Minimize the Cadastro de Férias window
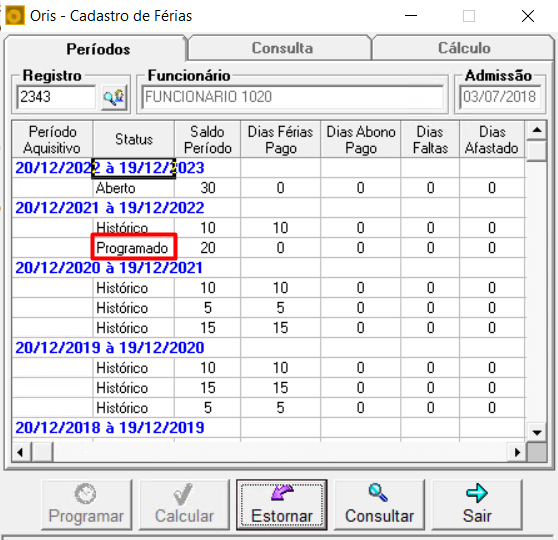558x540 pixels. click(x=411, y=16)
